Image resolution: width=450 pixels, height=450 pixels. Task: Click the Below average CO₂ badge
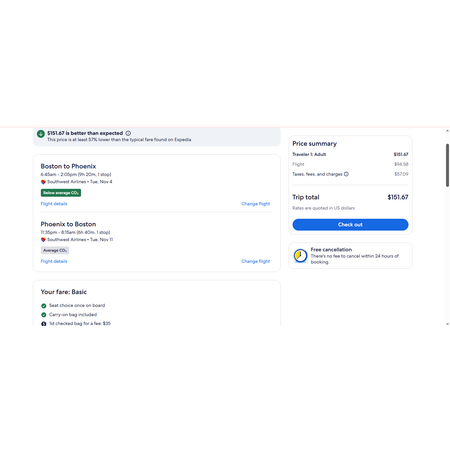61,193
